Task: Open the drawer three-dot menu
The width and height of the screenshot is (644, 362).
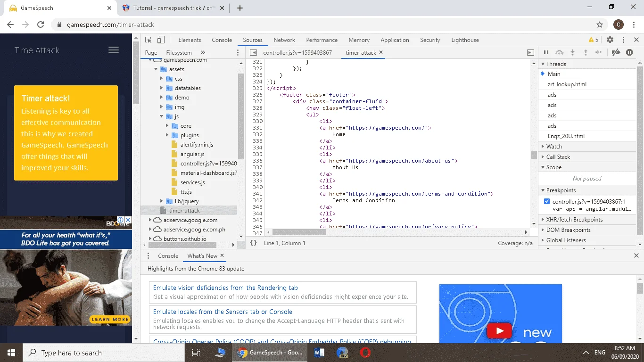Action: (148, 255)
